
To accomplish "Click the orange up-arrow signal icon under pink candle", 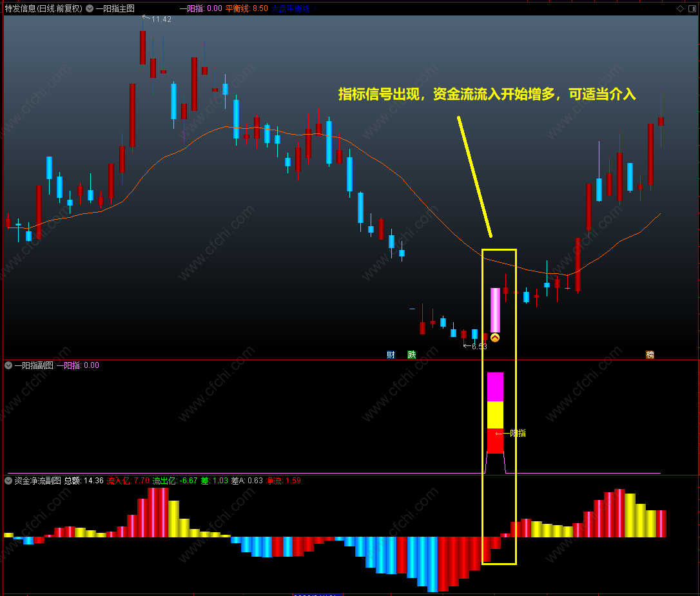I will click(495, 337).
